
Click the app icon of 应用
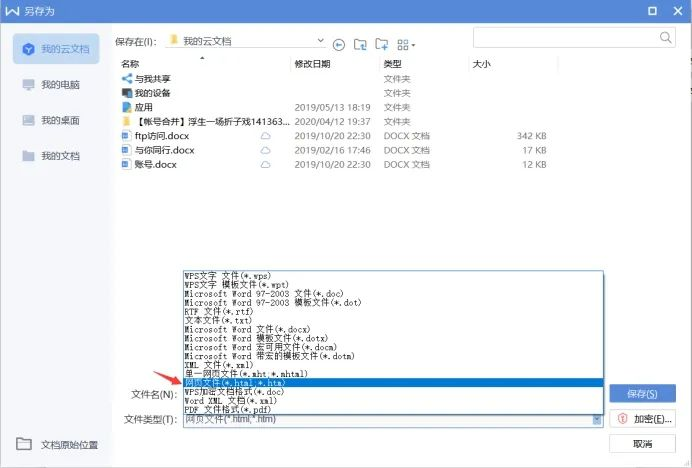click(x=127, y=107)
